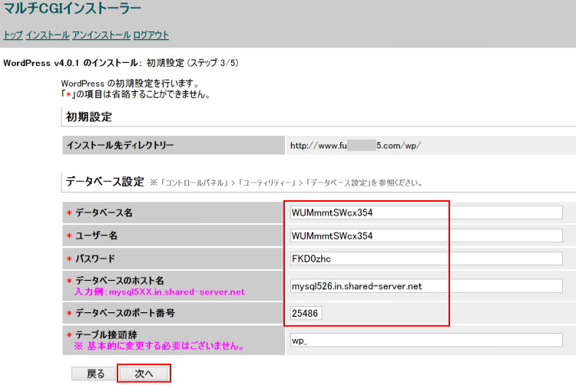Go to the インストール link
This screenshot has height=392, width=576.
pyautogui.click(x=47, y=35)
